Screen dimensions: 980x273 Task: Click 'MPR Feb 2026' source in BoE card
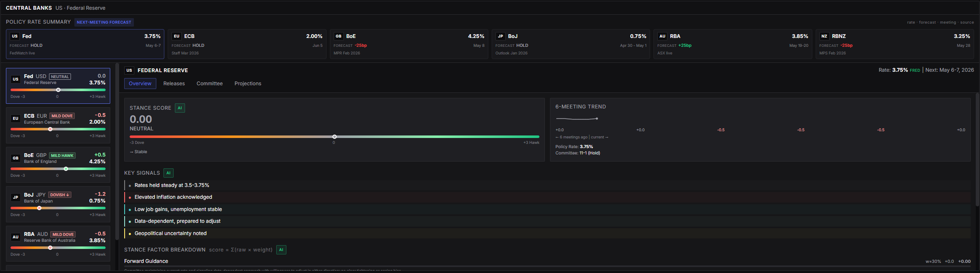pyautogui.click(x=347, y=53)
